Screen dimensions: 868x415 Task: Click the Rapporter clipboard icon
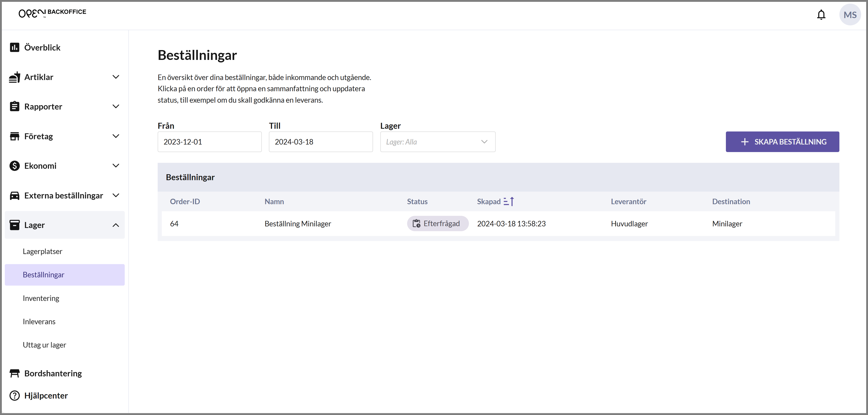point(14,106)
